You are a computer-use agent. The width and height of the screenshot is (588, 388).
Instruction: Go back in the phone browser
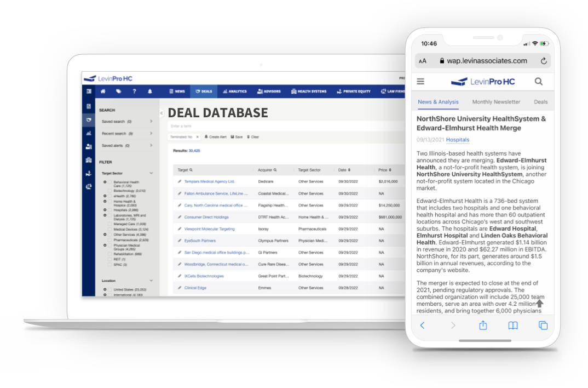(422, 326)
